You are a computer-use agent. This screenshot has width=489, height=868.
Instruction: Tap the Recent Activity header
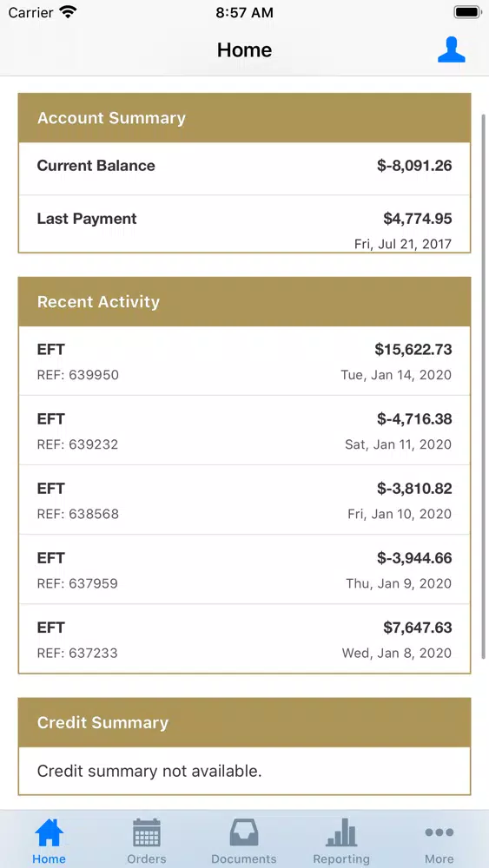[x=244, y=302]
